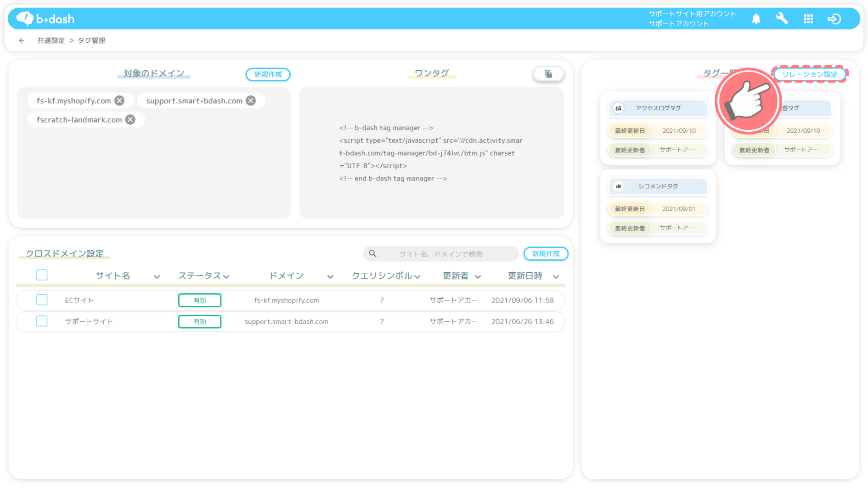This screenshot has width=868, height=488.
Task: Toggle the select-all rows checkbox
Action: [x=42, y=275]
